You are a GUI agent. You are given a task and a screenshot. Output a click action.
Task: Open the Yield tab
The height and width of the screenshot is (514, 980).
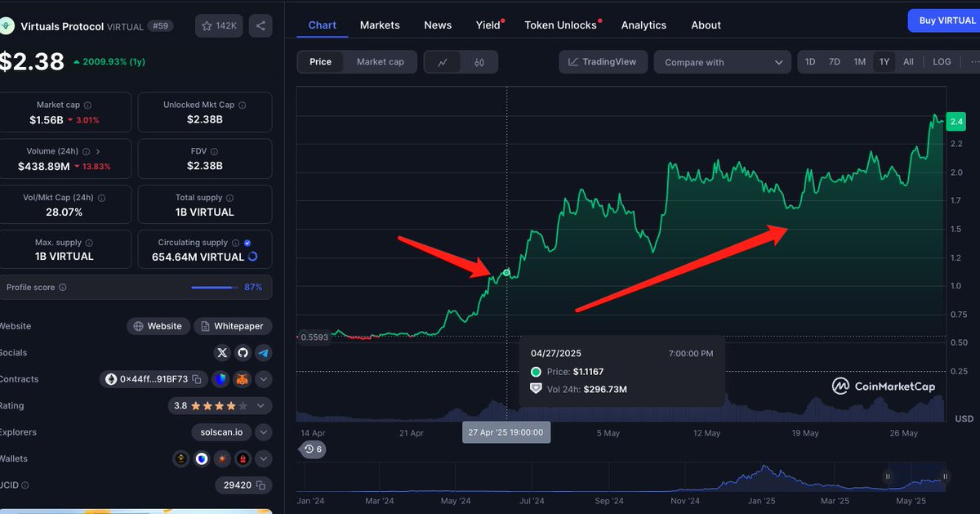click(488, 25)
